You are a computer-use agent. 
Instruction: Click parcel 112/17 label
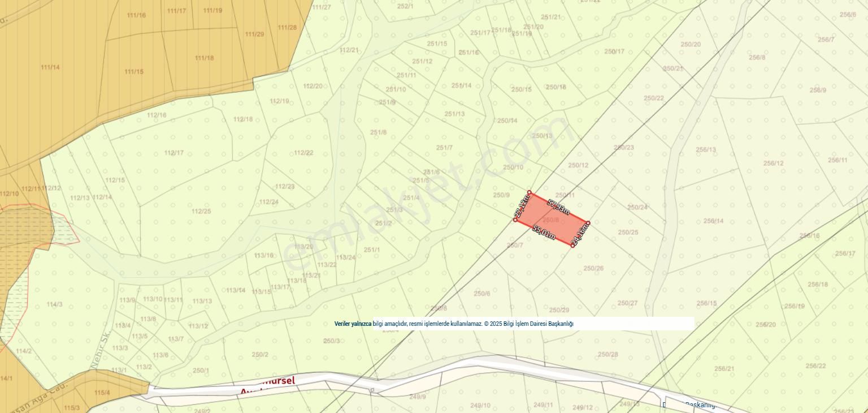(x=173, y=153)
